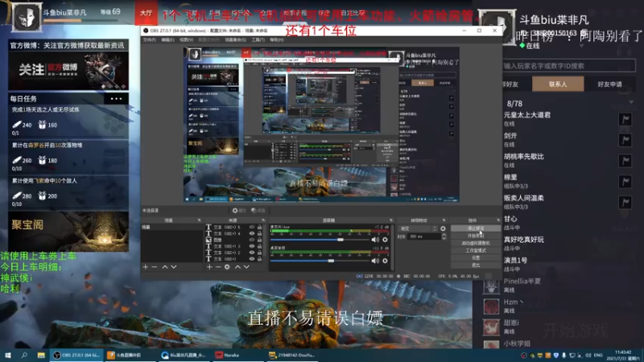Open OBS 文件(F) menu

tap(150, 39)
